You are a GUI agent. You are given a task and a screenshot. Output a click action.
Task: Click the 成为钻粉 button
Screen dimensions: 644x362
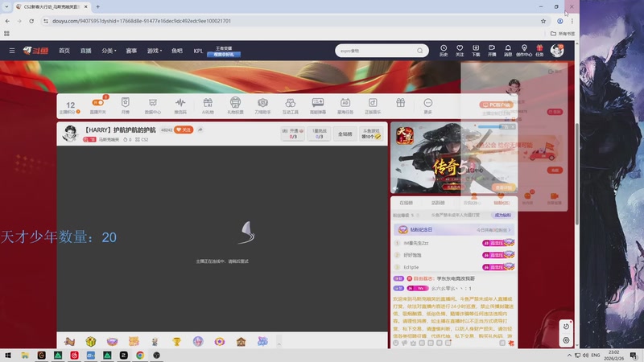coord(502,215)
